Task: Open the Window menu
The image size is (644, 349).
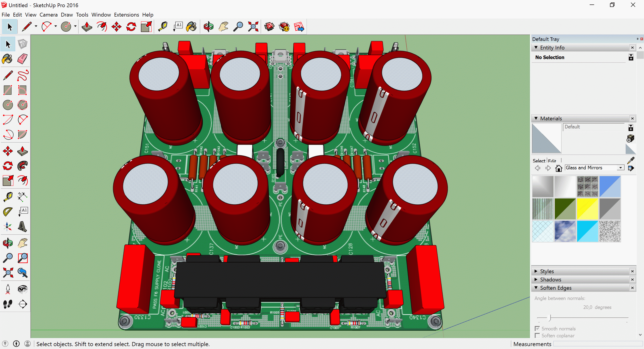Action: tap(101, 15)
